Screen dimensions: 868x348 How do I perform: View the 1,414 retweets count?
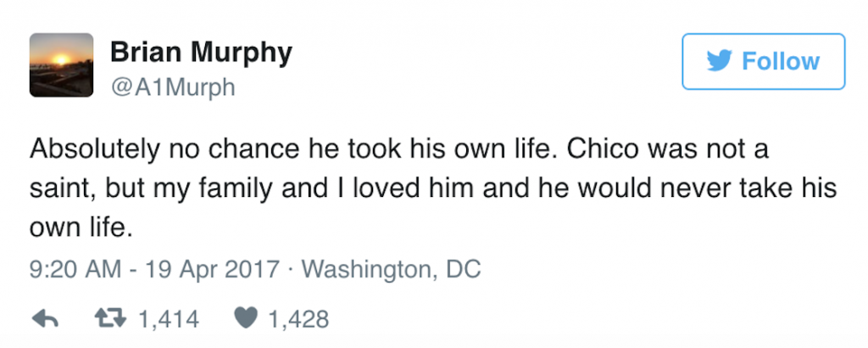(167, 319)
